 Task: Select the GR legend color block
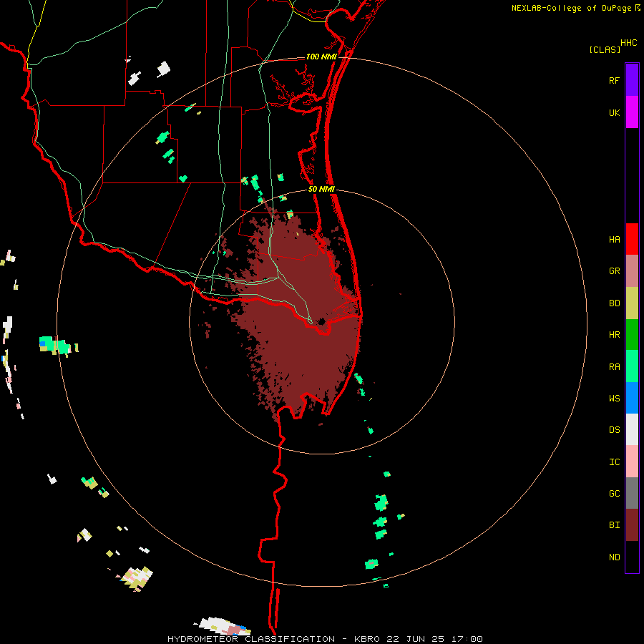coord(632,271)
